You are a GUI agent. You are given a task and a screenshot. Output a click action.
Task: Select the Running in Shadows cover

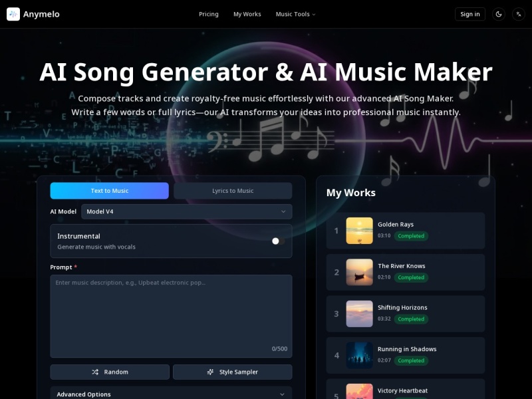(x=359, y=355)
